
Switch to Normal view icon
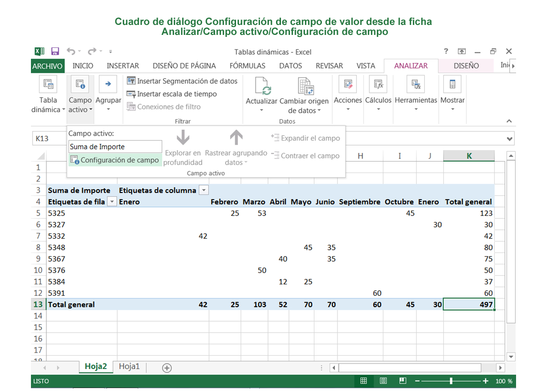tap(364, 381)
